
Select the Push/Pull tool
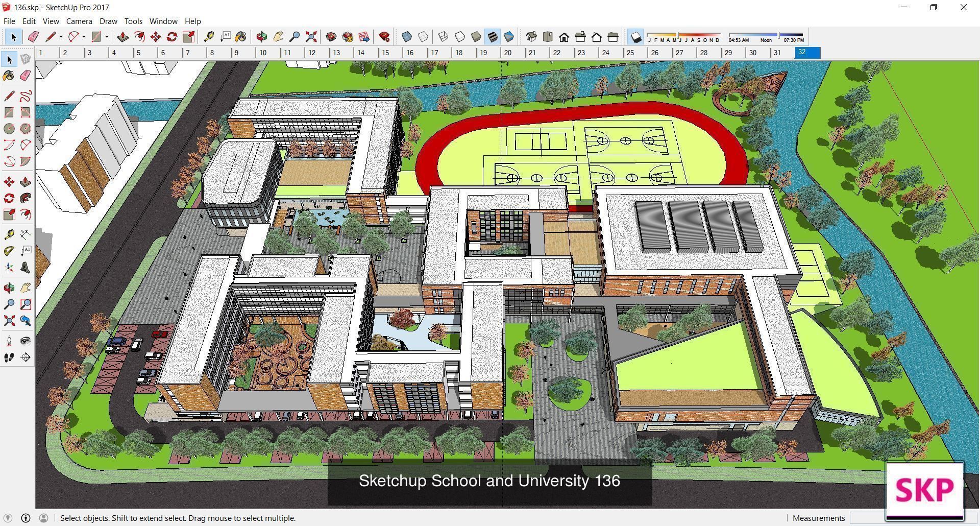tap(122, 37)
